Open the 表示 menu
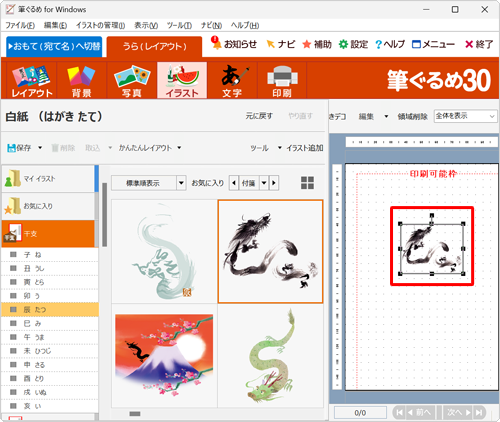Viewport: 500px width, 422px height. (146, 25)
